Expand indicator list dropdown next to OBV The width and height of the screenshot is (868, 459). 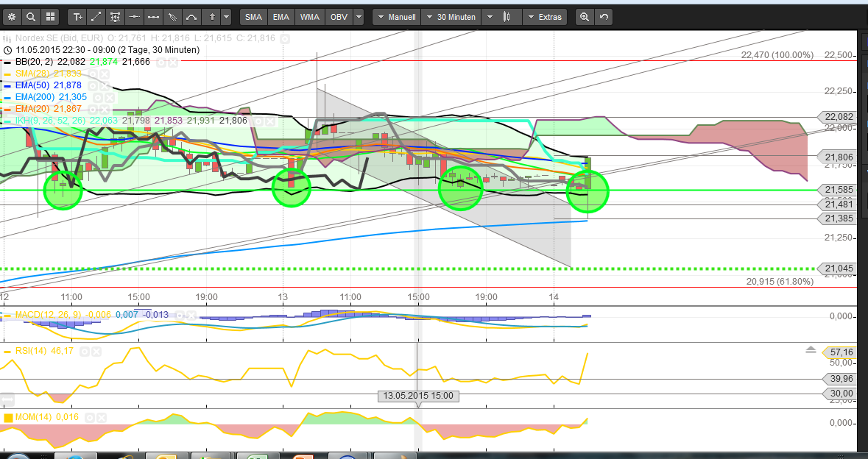click(359, 17)
